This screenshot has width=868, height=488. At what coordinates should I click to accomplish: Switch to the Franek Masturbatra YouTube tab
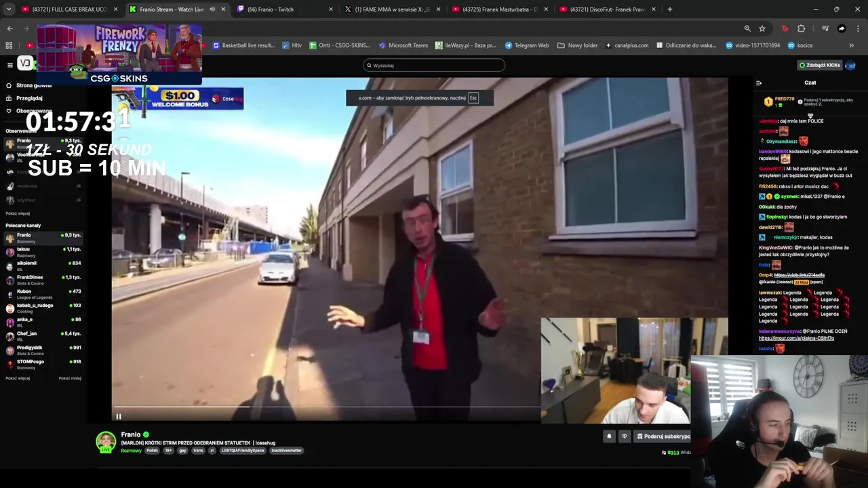pyautogui.click(x=500, y=9)
